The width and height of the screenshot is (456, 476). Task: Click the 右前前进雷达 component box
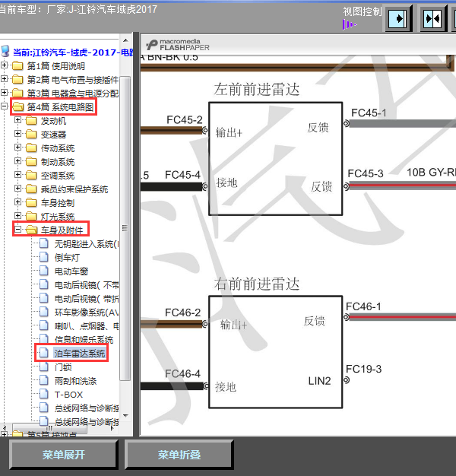click(x=275, y=352)
